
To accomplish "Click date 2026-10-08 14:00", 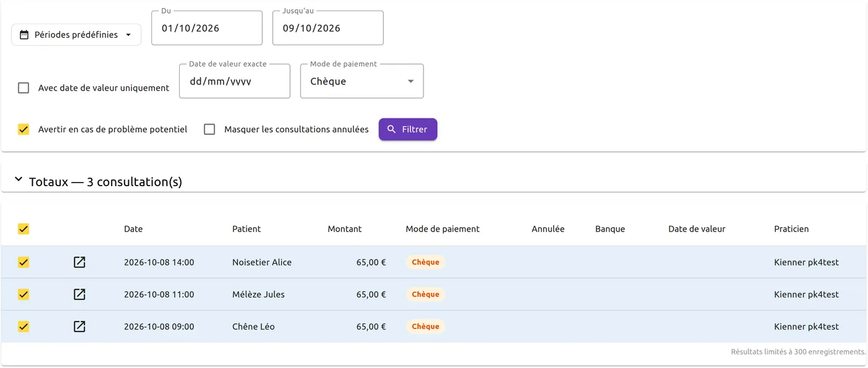I will pyautogui.click(x=159, y=263).
